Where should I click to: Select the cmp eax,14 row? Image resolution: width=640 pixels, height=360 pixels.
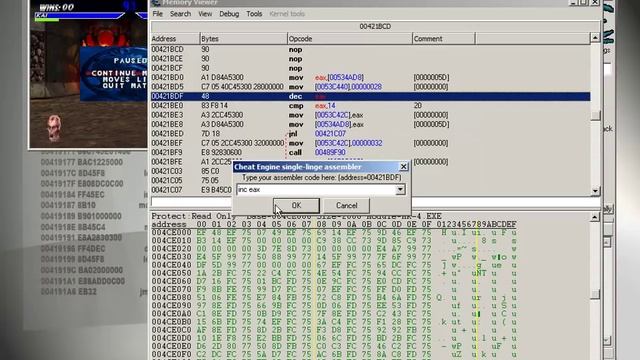click(371, 106)
